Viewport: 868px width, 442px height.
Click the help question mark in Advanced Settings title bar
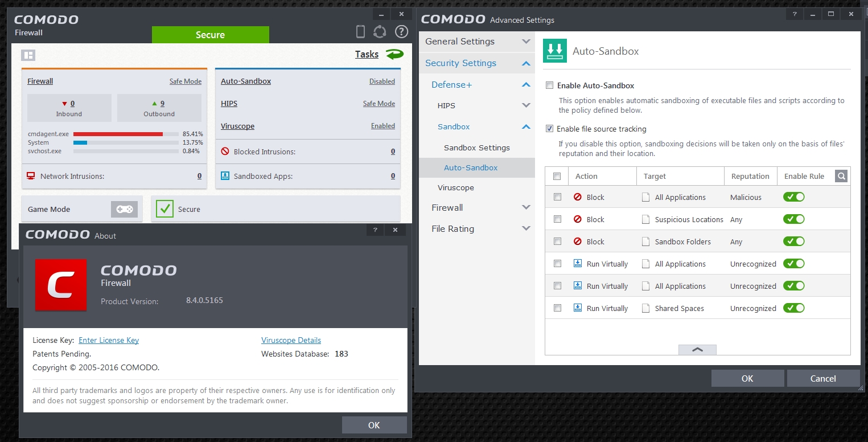pos(794,14)
